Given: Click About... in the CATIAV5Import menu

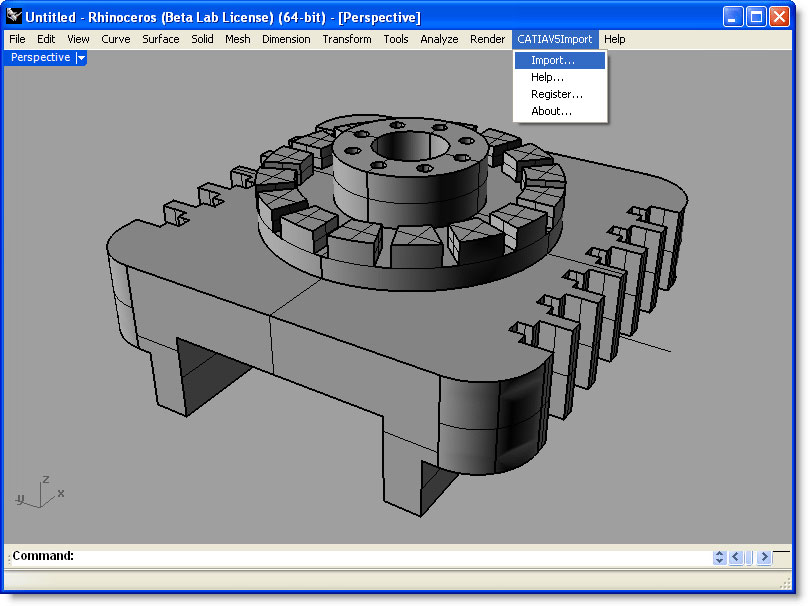Looking at the screenshot, I should pos(552,111).
